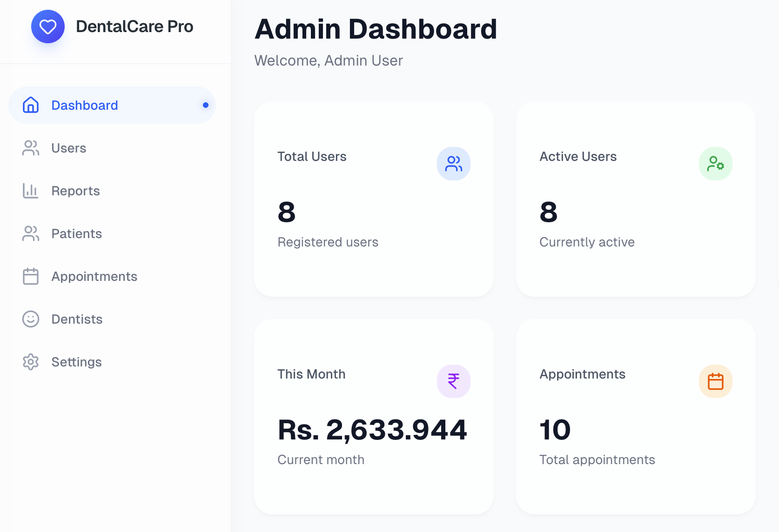Image resolution: width=779 pixels, height=532 pixels.
Task: Click the green Active Users icon
Action: click(715, 164)
